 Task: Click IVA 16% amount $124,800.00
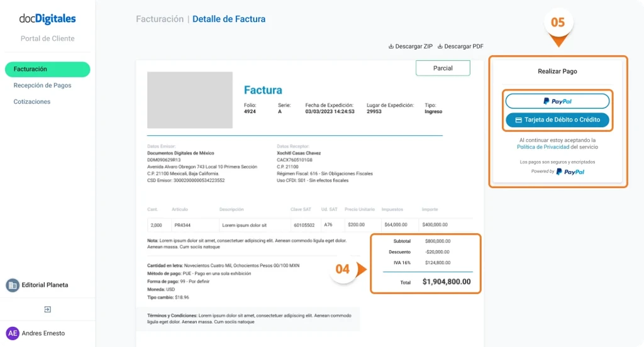(x=438, y=262)
